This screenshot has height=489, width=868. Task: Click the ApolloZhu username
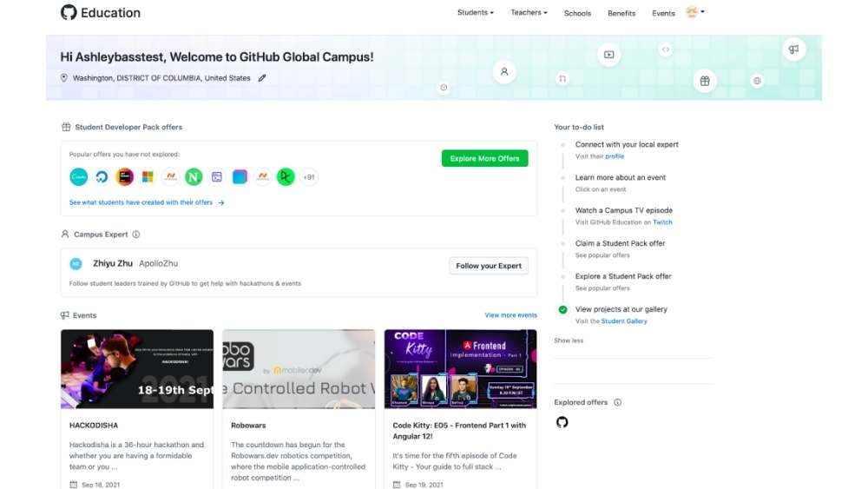[158, 263]
